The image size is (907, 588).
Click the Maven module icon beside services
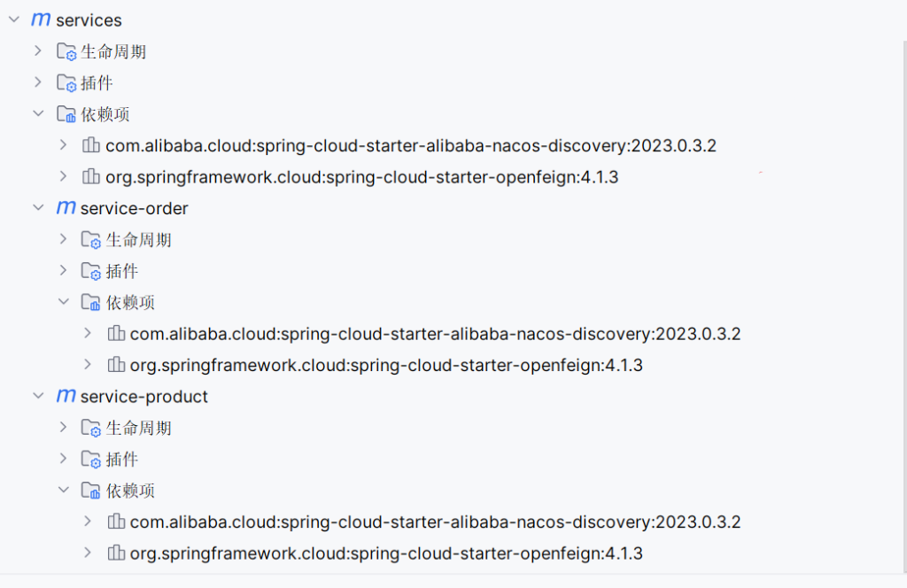tap(41, 19)
